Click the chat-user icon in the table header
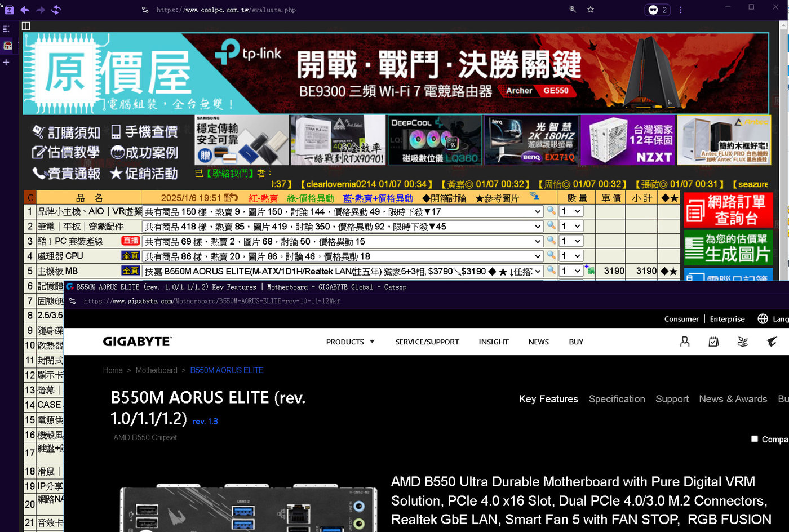 pos(534,196)
